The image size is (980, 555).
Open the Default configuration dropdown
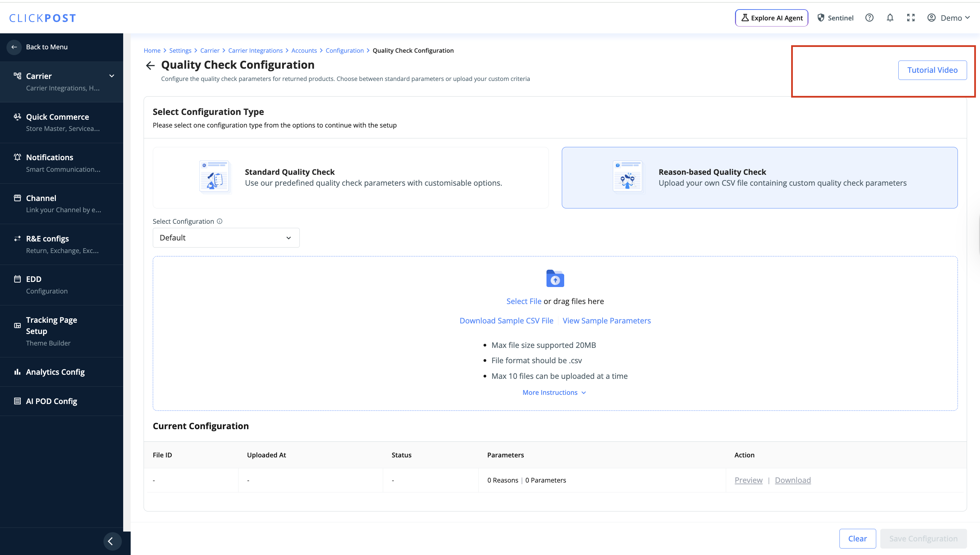[226, 238]
